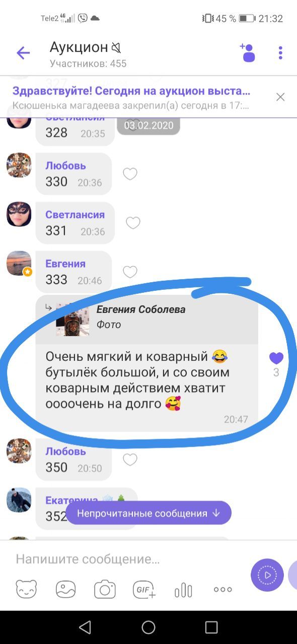Remove like on the Евгения Соболева reply message
The image size is (297, 644).
(x=276, y=358)
